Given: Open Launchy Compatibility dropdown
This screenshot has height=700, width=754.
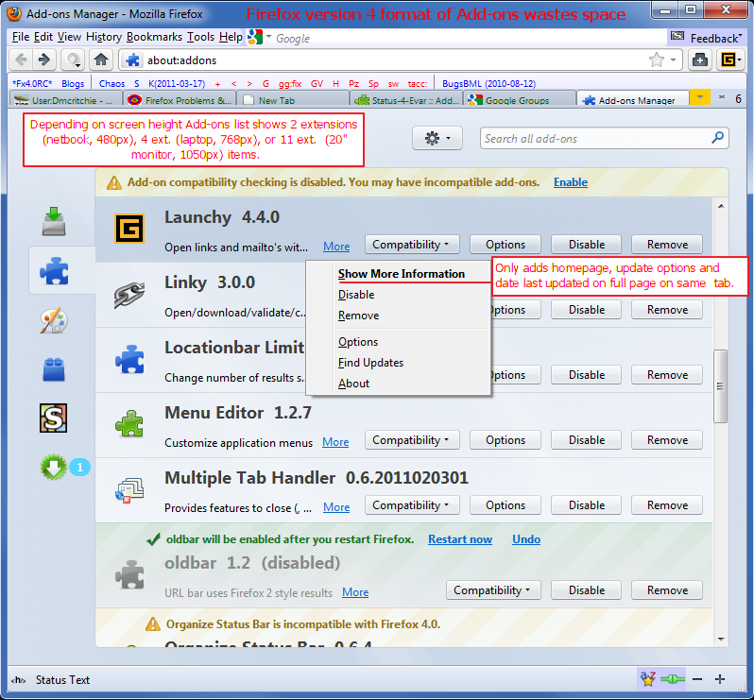Looking at the screenshot, I should (412, 245).
